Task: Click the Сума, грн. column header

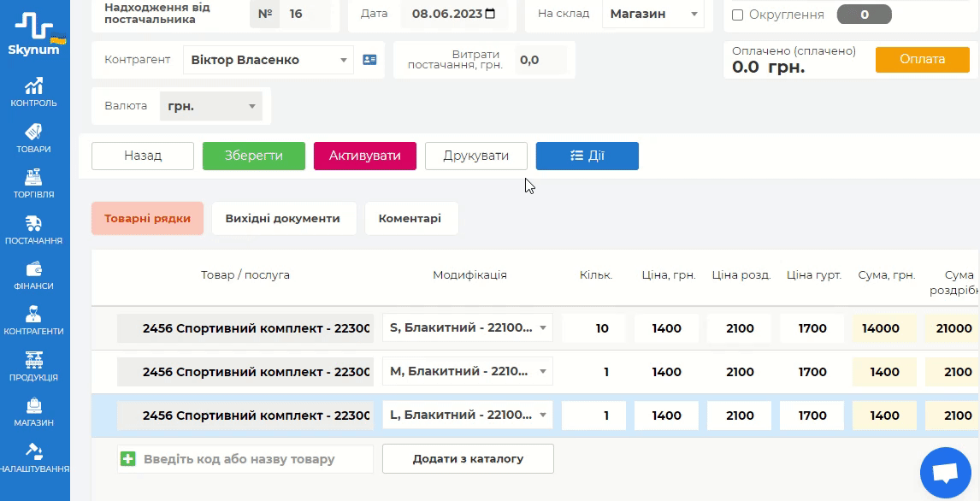Action: click(x=886, y=274)
